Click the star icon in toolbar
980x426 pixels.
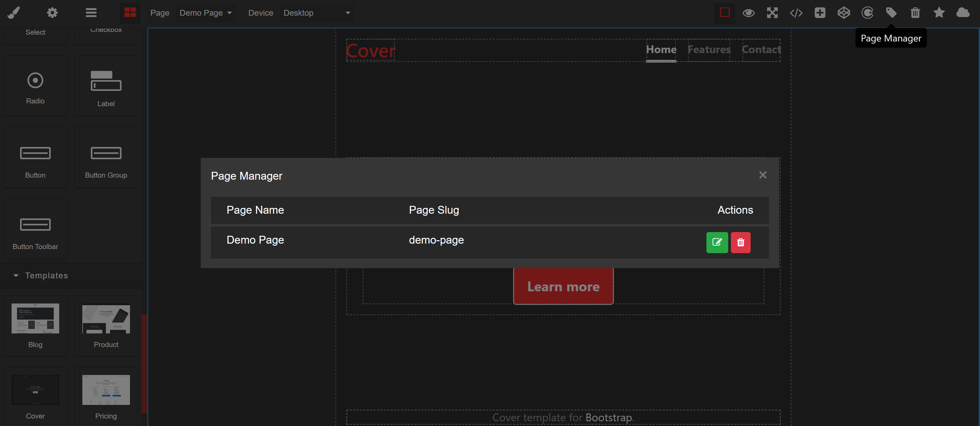(939, 13)
